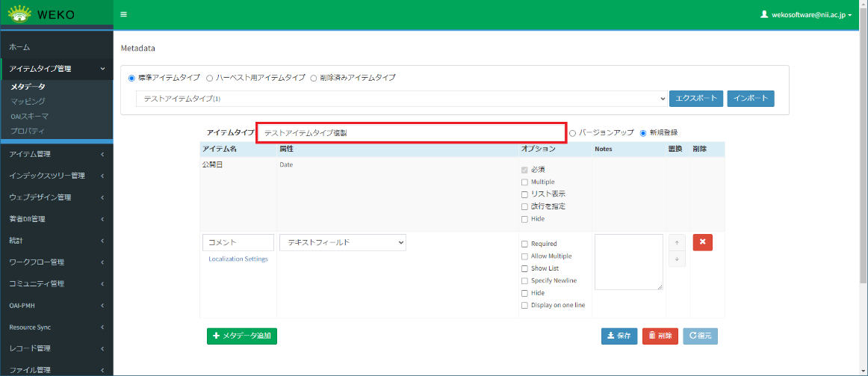868x376 pixels.
Task: Click the アイテムタイプ name input field
Action: (410, 133)
